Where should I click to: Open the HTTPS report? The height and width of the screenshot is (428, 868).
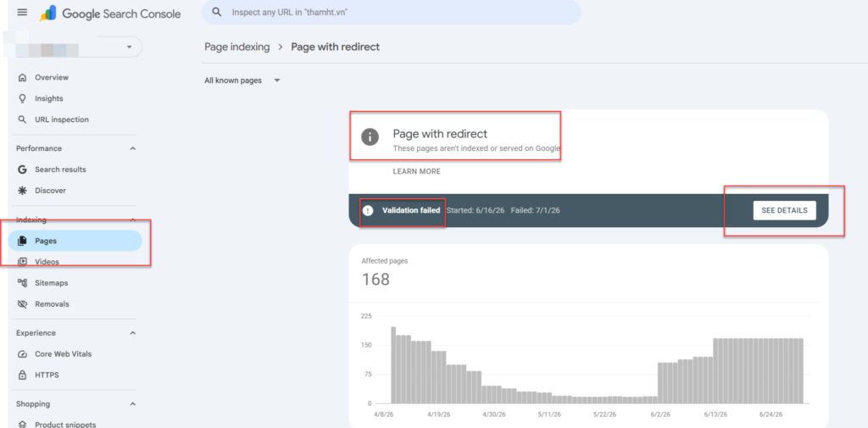[47, 375]
